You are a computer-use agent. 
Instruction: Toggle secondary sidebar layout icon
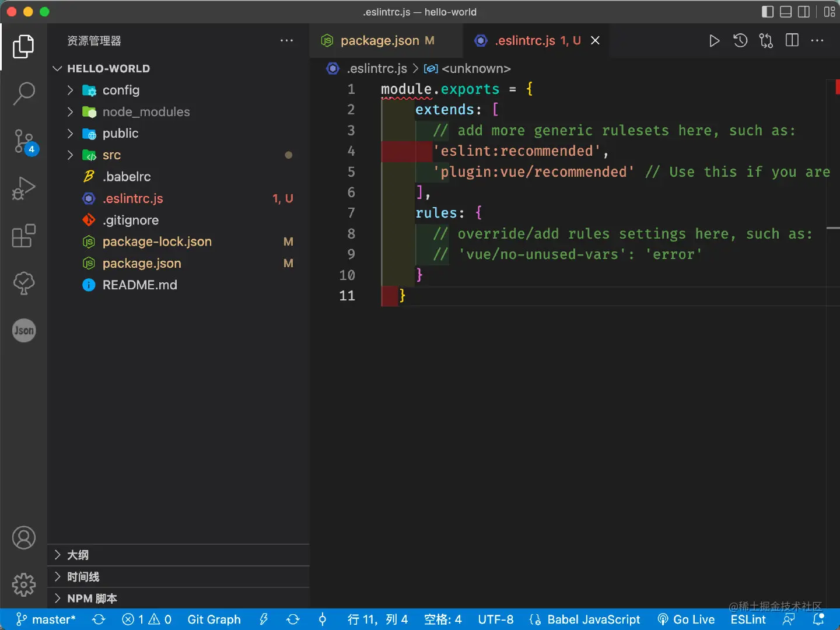coord(804,12)
